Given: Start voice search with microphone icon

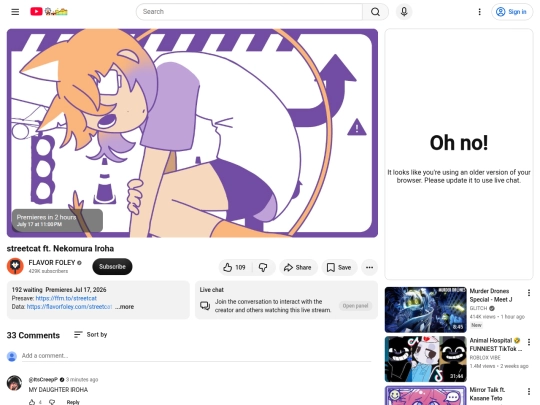Looking at the screenshot, I should (x=404, y=12).
